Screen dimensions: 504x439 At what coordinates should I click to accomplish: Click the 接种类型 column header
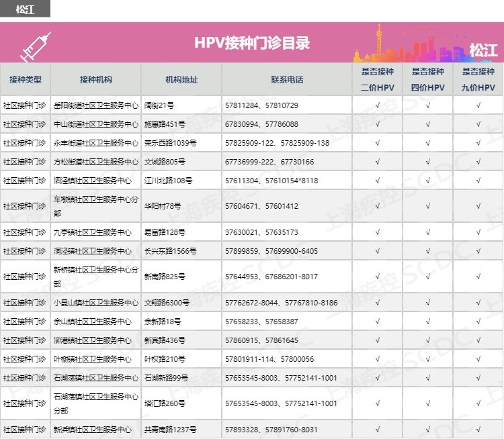click(25, 79)
